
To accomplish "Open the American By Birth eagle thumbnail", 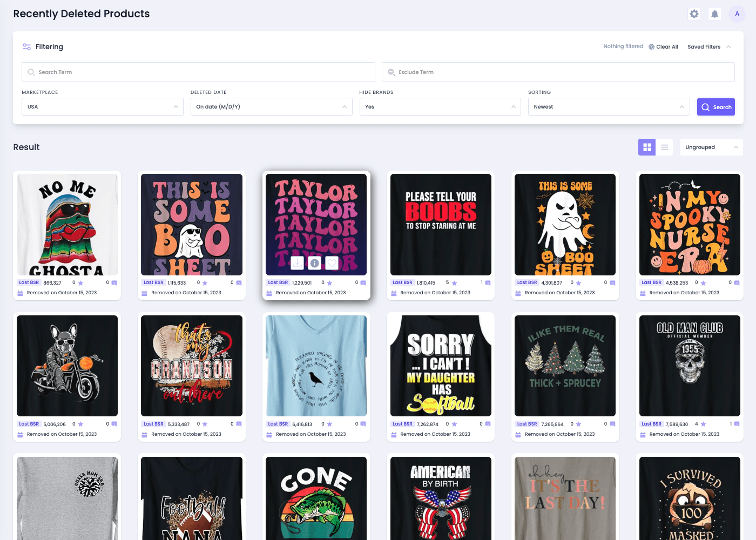I will 441,498.
